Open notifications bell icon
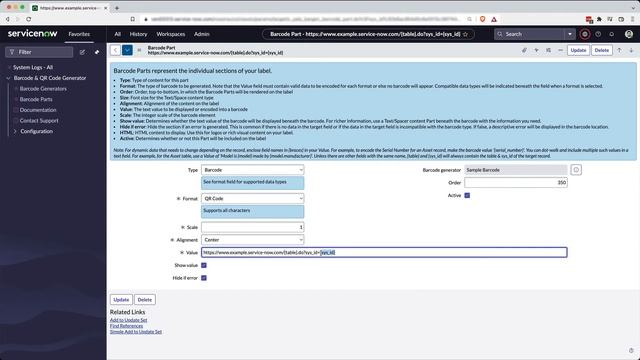Image resolution: width=640 pixels, height=360 pixels. [x=611, y=34]
